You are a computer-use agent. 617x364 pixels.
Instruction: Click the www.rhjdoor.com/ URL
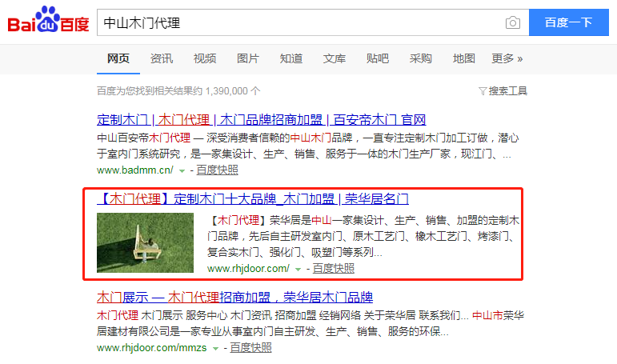coord(248,268)
